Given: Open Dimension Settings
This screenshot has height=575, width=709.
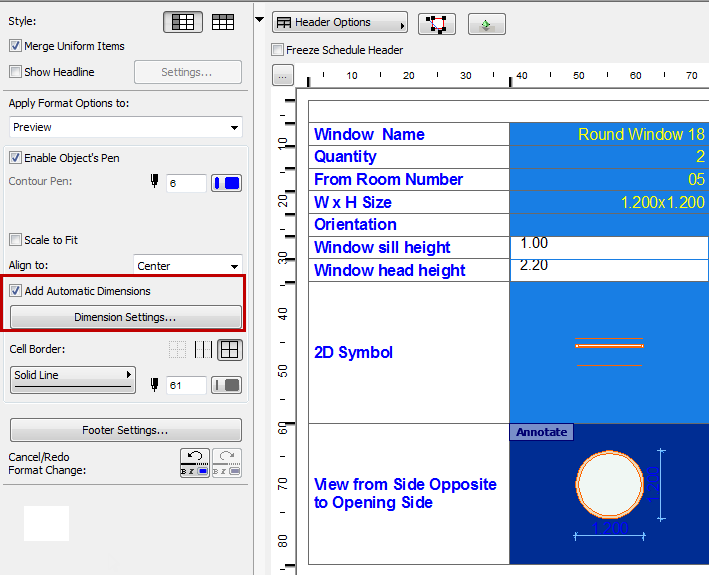Looking at the screenshot, I should click(x=126, y=317).
